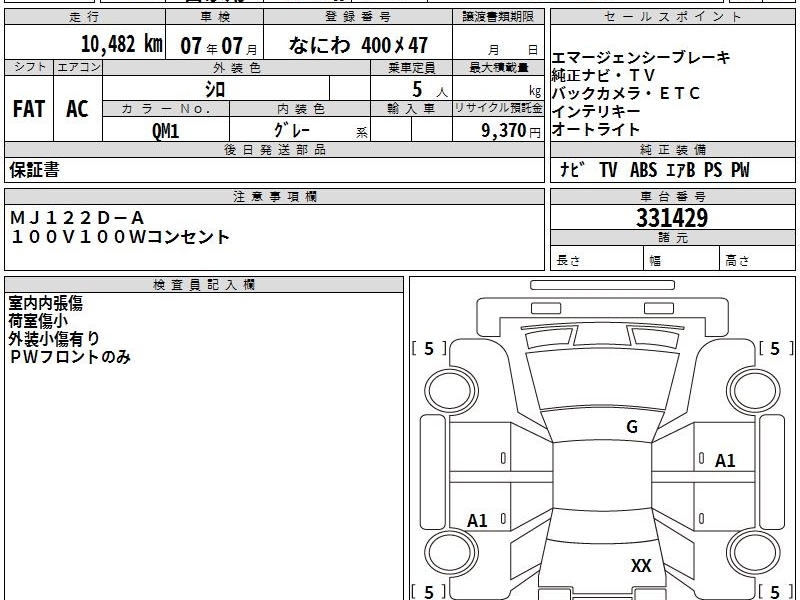
Task: Click the 幅 width field
Action: [x=682, y=259]
